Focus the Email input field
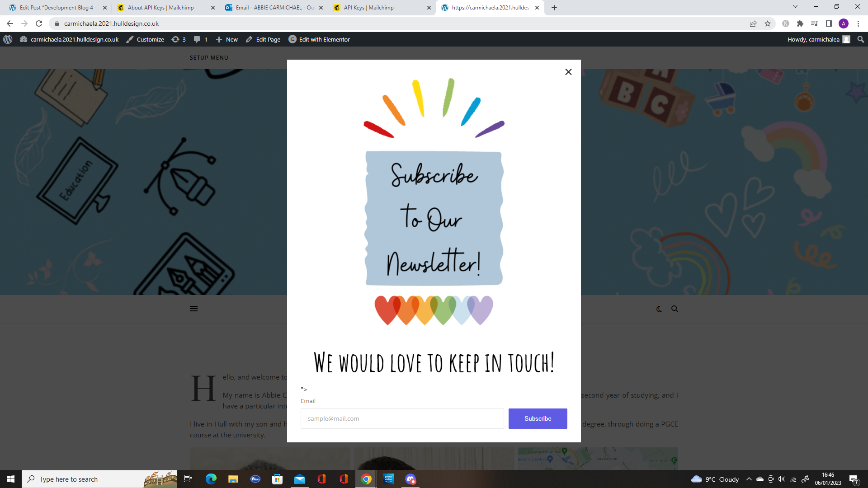Screen dimensions: 868x488 click(402, 418)
